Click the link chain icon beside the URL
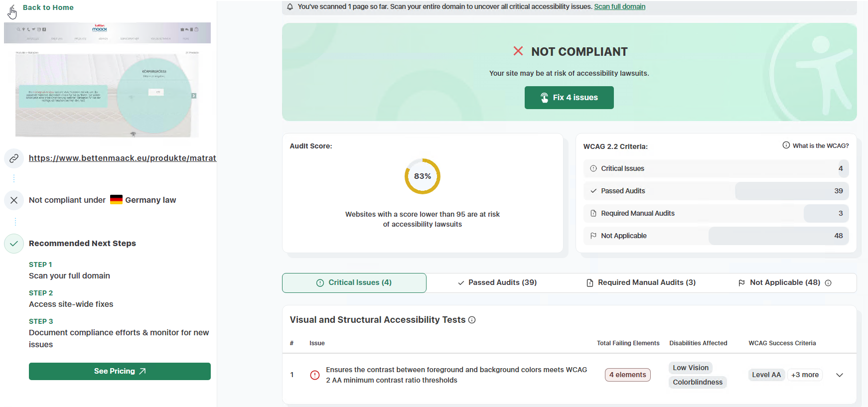 (x=14, y=158)
